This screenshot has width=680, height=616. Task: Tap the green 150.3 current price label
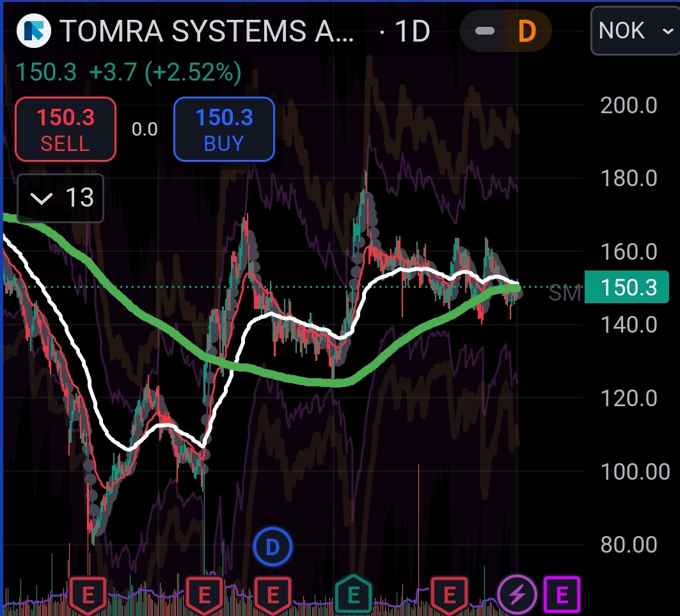627,287
